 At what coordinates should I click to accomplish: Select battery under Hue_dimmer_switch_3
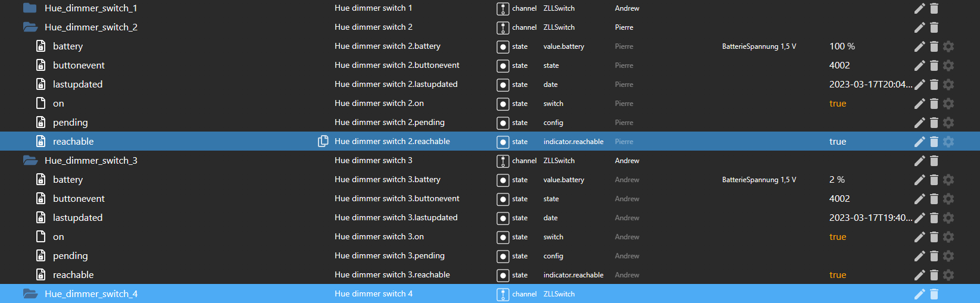point(68,180)
